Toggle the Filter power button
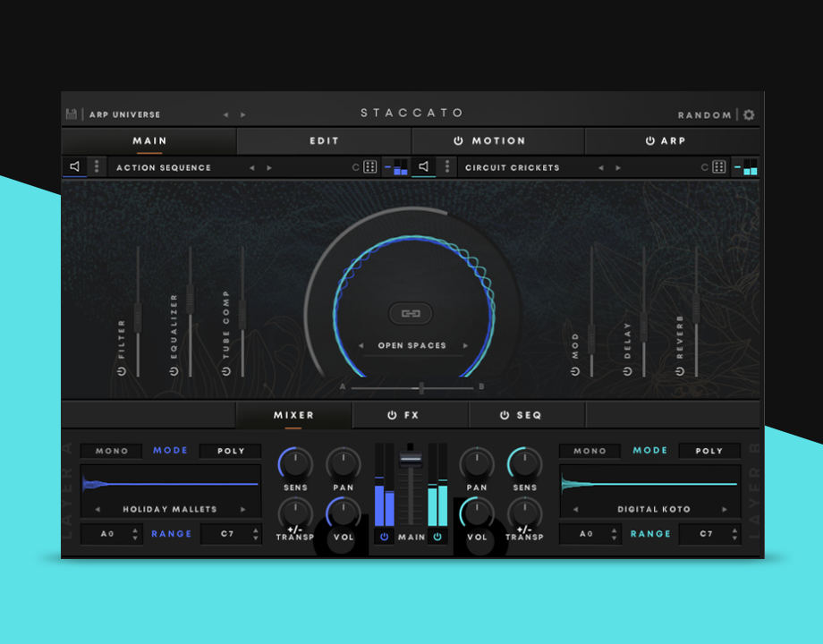 tap(122, 370)
